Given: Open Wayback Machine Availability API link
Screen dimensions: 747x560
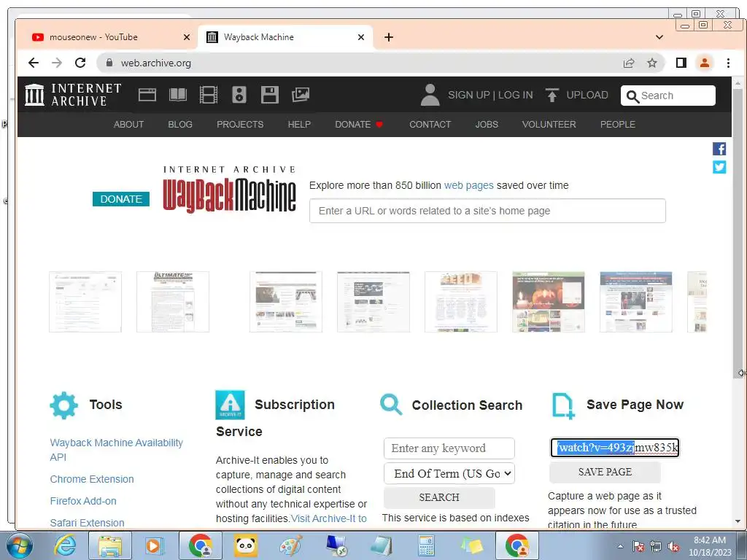Looking at the screenshot, I should [x=116, y=449].
